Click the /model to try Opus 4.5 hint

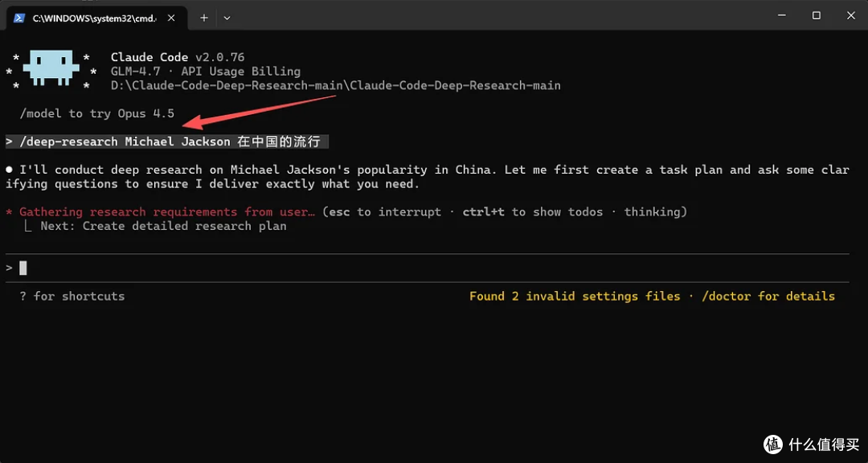(x=97, y=113)
